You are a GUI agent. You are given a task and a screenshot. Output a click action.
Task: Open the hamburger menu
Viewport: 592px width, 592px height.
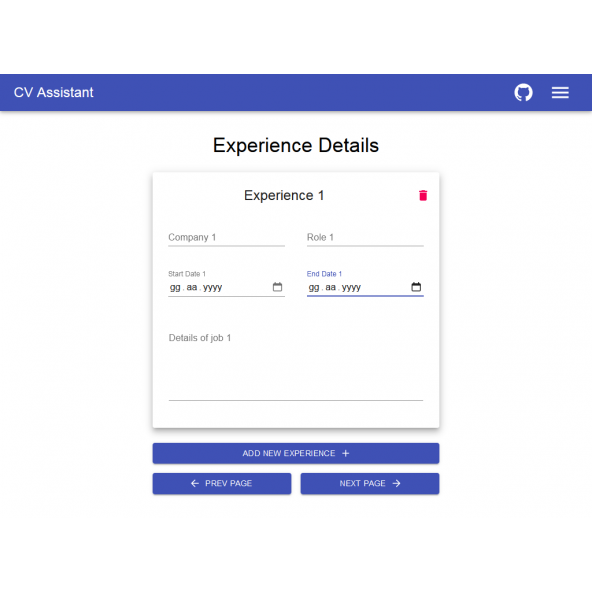point(560,92)
